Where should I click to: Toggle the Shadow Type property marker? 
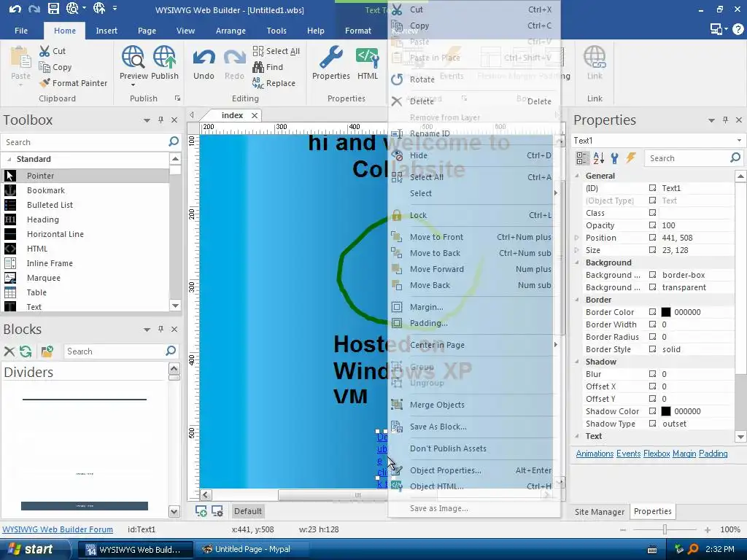(x=652, y=424)
